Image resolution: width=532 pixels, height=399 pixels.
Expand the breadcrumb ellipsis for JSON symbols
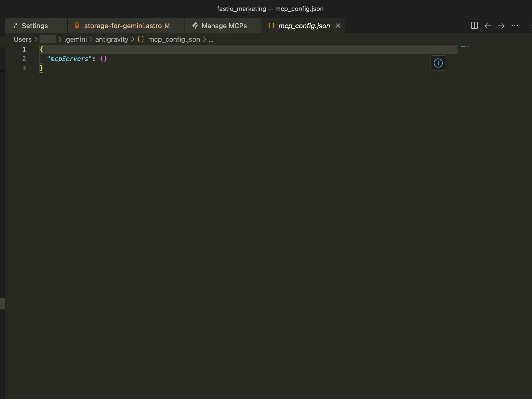coord(211,39)
